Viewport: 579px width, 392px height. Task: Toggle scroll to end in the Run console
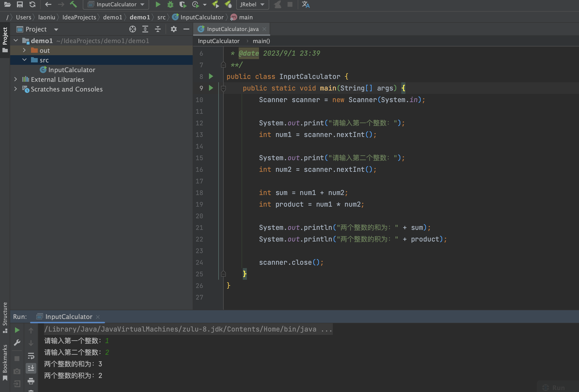click(31, 368)
